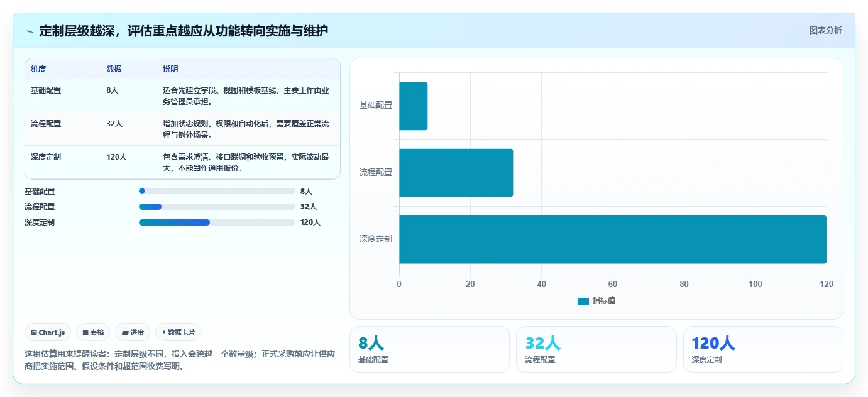The image size is (868, 397).
Task: Click the 120人 table cell
Action: coord(116,157)
